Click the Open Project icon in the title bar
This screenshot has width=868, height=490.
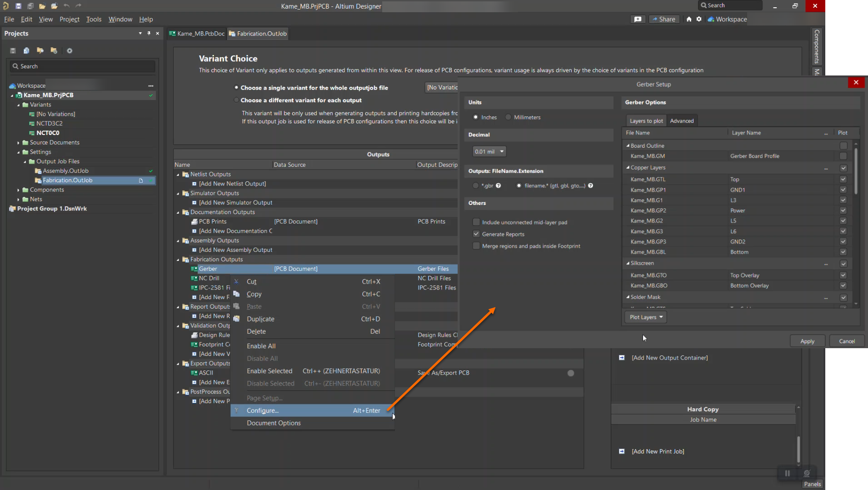tap(54, 6)
